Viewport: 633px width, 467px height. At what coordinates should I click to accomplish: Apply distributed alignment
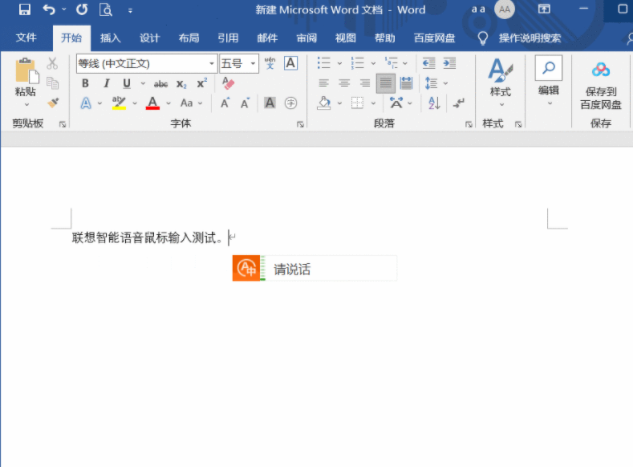click(406, 83)
